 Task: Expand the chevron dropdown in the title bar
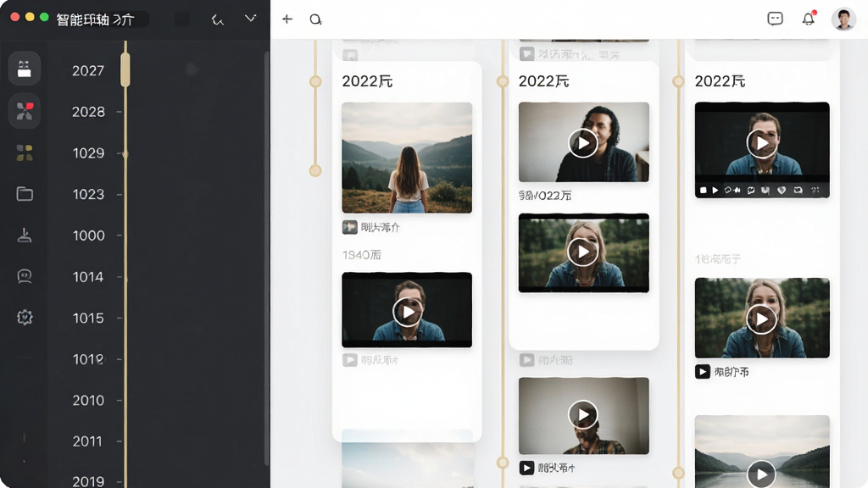tap(250, 19)
